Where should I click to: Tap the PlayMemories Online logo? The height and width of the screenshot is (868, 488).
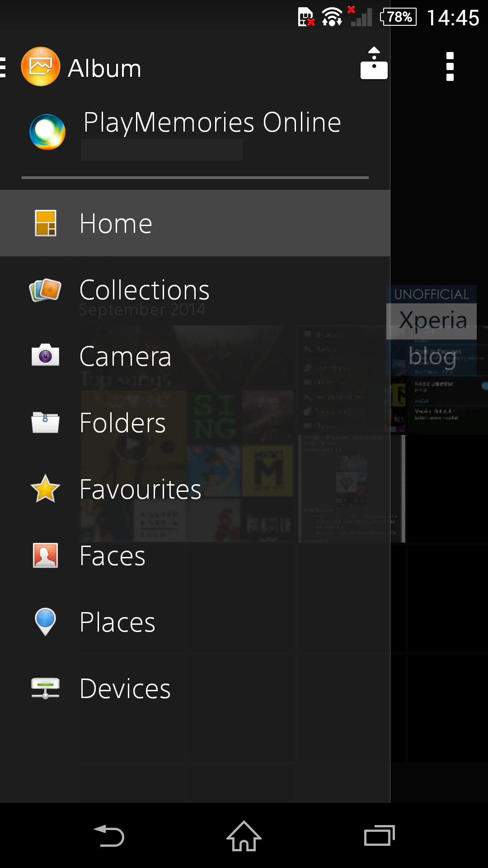click(x=47, y=132)
